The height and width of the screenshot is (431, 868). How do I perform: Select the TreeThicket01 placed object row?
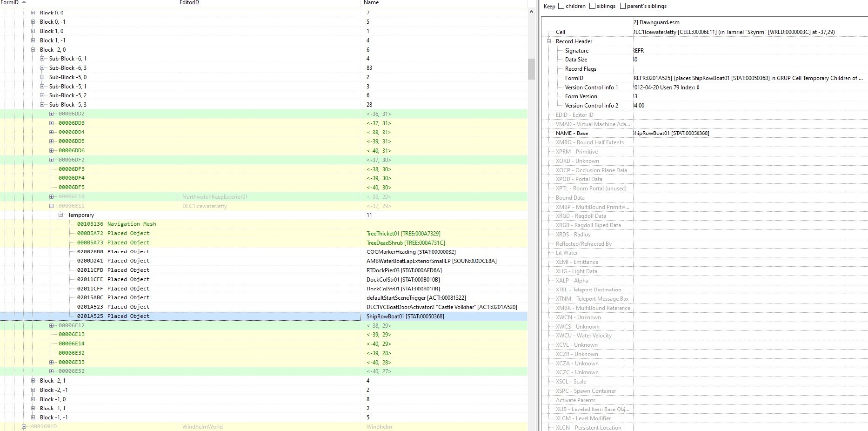point(264,233)
